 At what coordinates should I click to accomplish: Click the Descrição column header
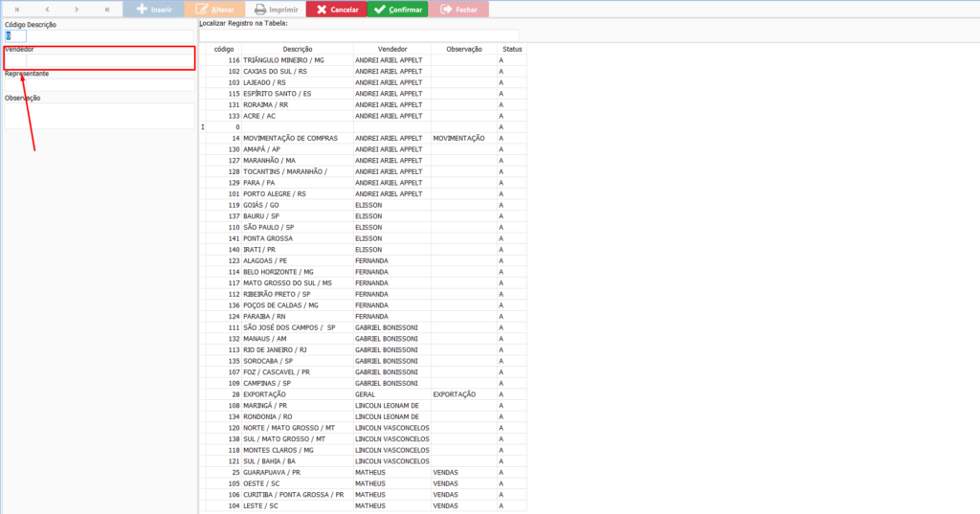click(x=298, y=48)
